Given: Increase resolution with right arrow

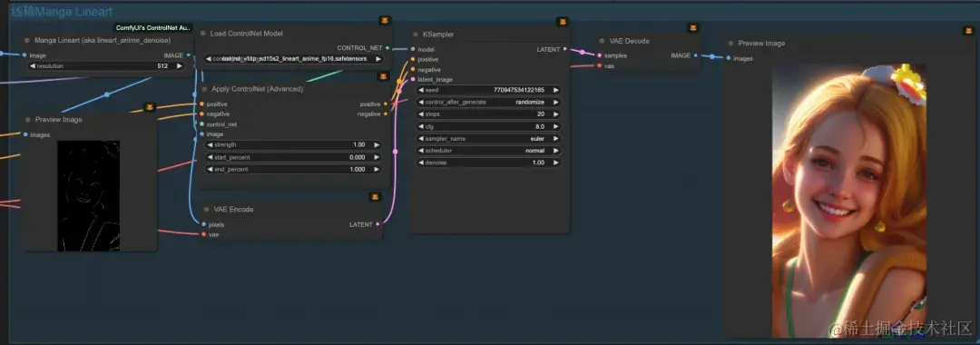Looking at the screenshot, I should 180,65.
